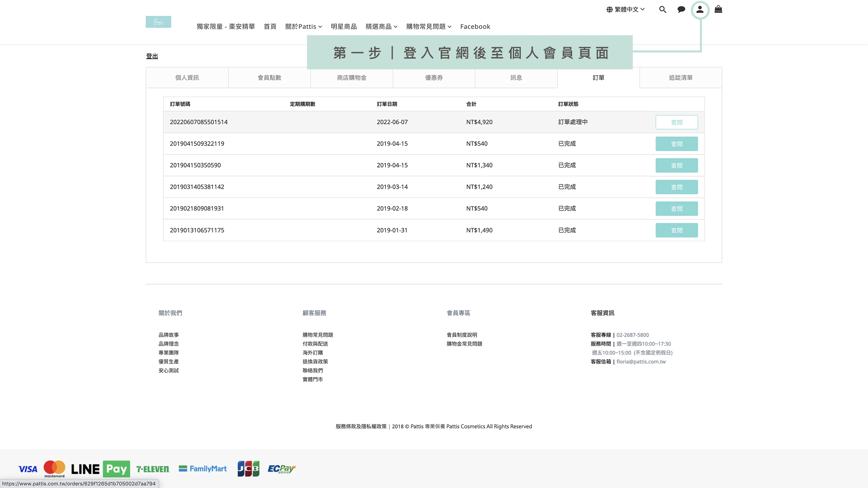The width and height of the screenshot is (868, 488).
Task: View order 20220607085501514 with 查閱 button
Action: 676,122
